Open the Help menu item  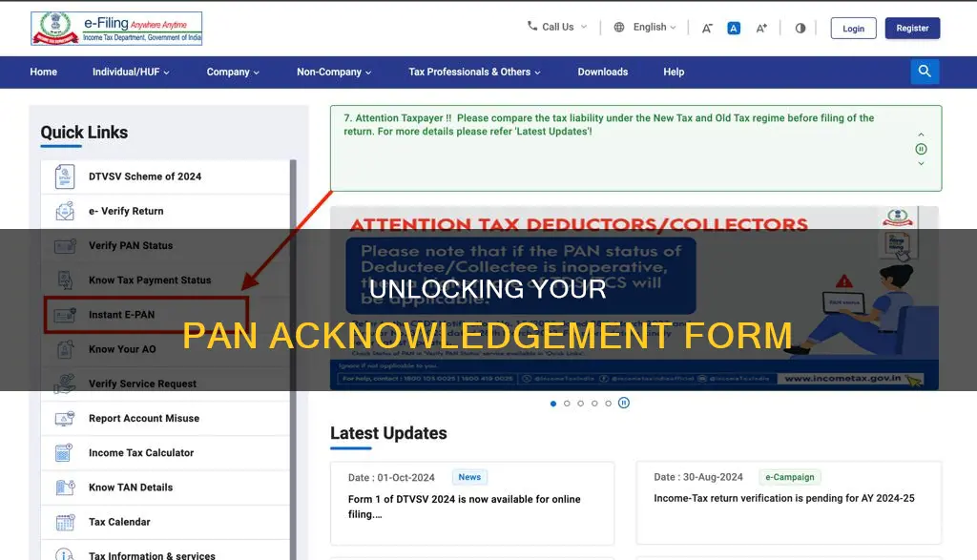pyautogui.click(x=674, y=73)
